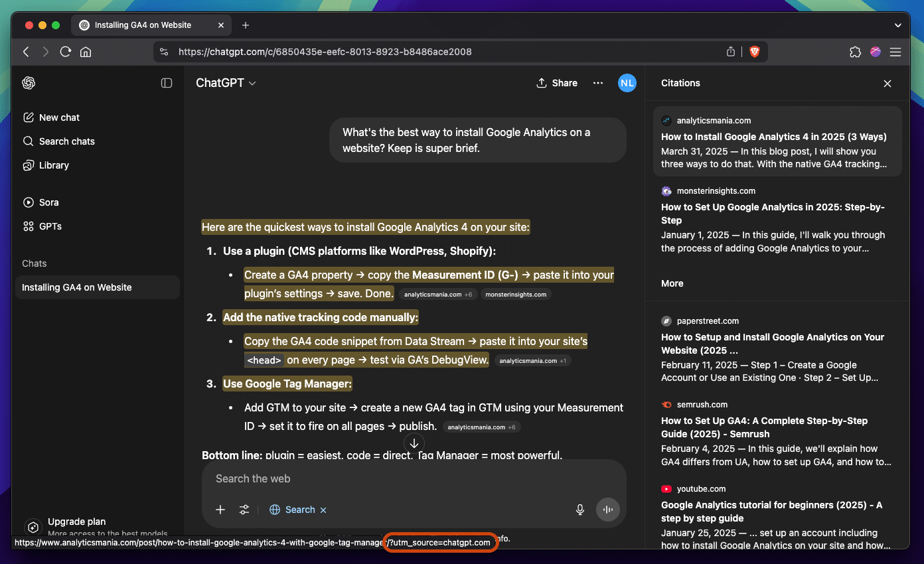Image resolution: width=924 pixels, height=564 pixels.
Task: Click the Leo AI icon in toolbar
Action: 876,52
